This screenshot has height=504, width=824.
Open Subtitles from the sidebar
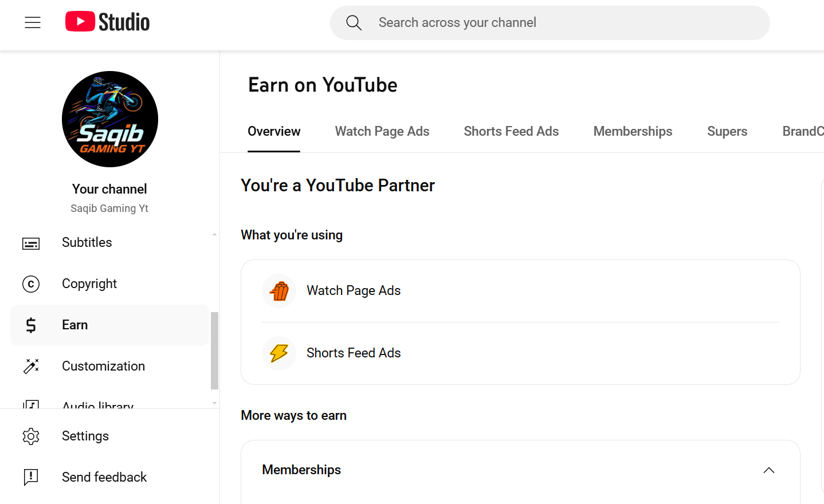[x=109, y=243]
